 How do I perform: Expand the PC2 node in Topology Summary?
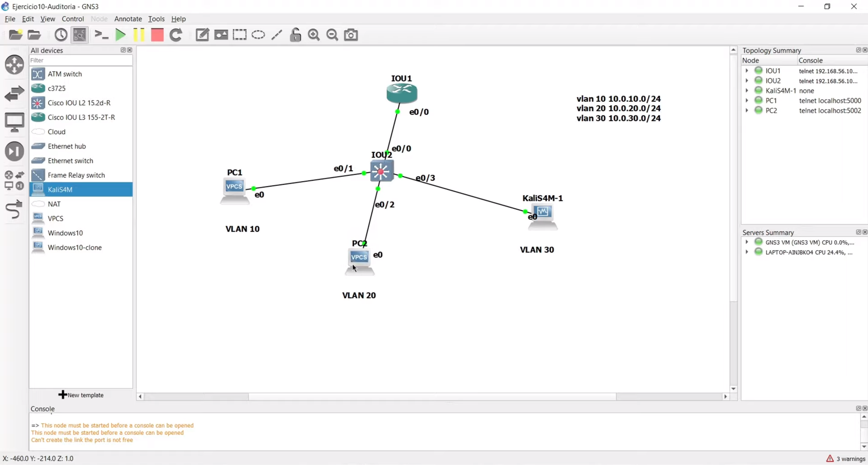[x=747, y=110]
